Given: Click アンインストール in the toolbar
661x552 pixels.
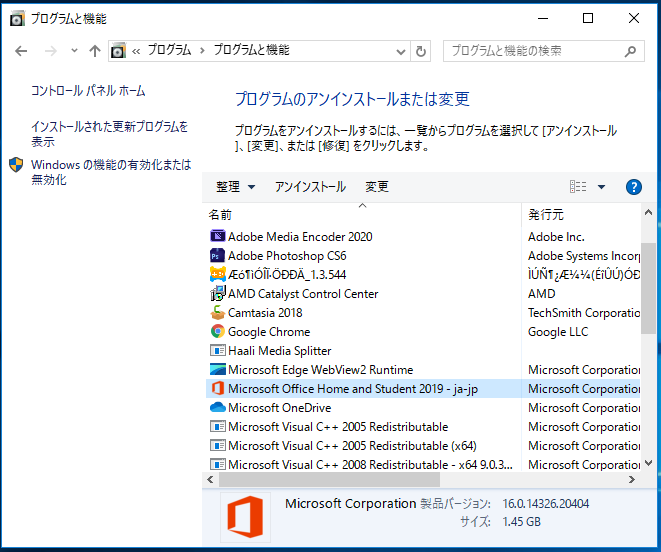Looking at the screenshot, I should tap(310, 186).
